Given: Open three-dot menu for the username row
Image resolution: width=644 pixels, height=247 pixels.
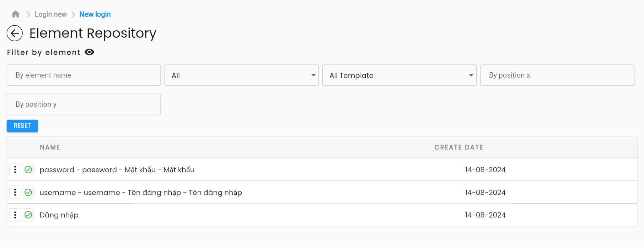Looking at the screenshot, I should (15, 193).
